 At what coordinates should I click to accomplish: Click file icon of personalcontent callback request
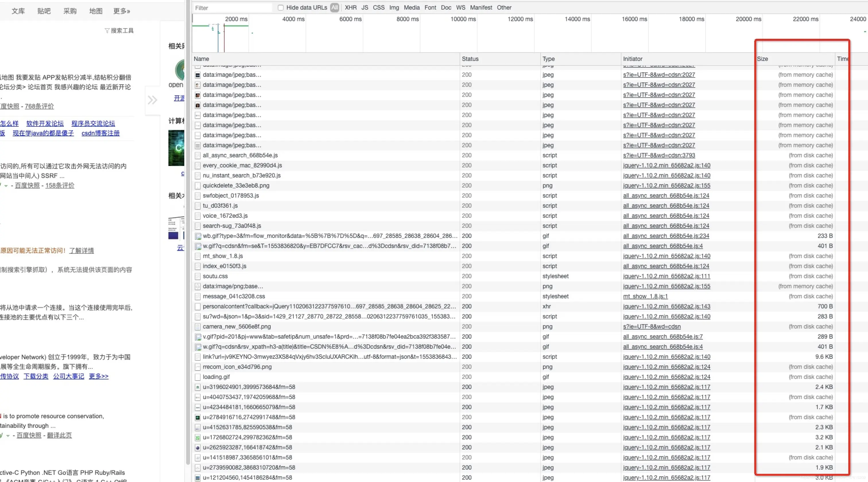tap(198, 306)
